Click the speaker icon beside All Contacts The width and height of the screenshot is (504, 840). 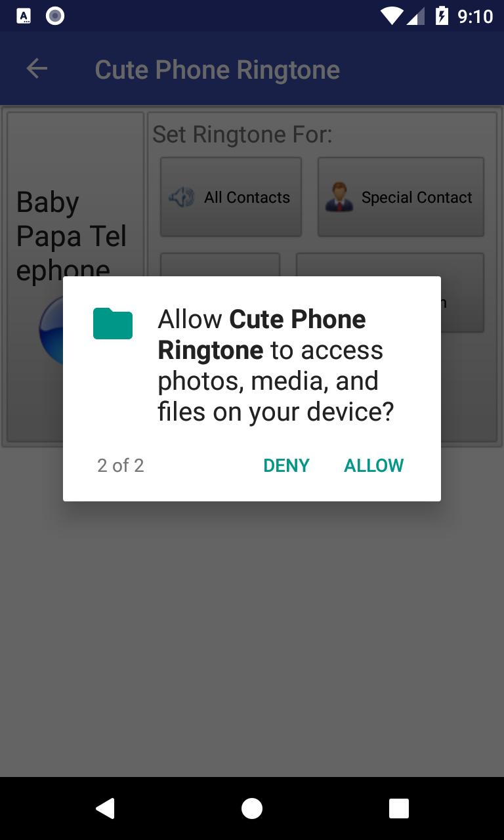tap(182, 197)
